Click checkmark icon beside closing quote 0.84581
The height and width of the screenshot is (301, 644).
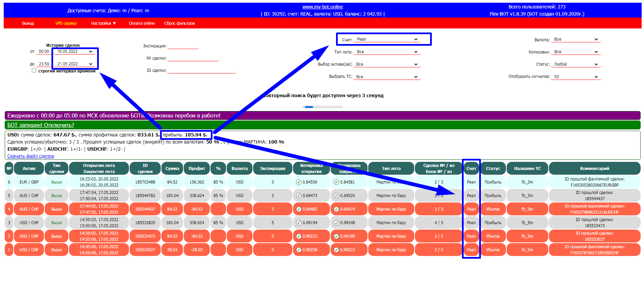336,182
